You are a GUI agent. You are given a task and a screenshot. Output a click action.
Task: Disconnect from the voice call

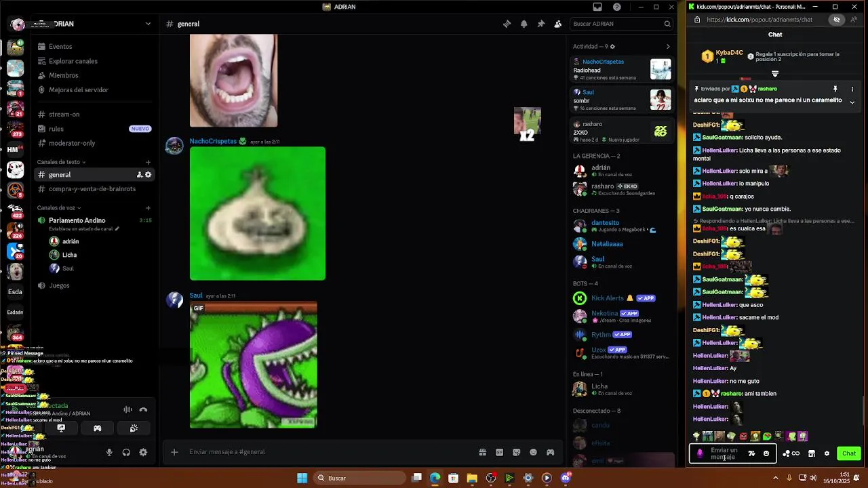pyautogui.click(x=143, y=409)
